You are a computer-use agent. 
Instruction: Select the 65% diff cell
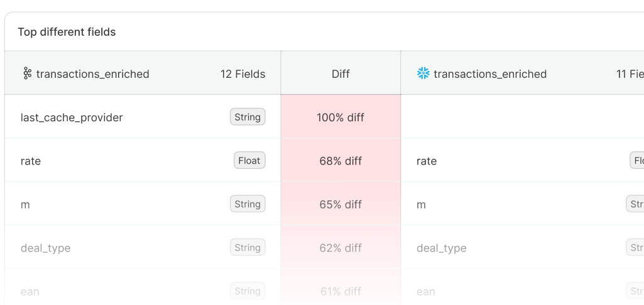(341, 205)
